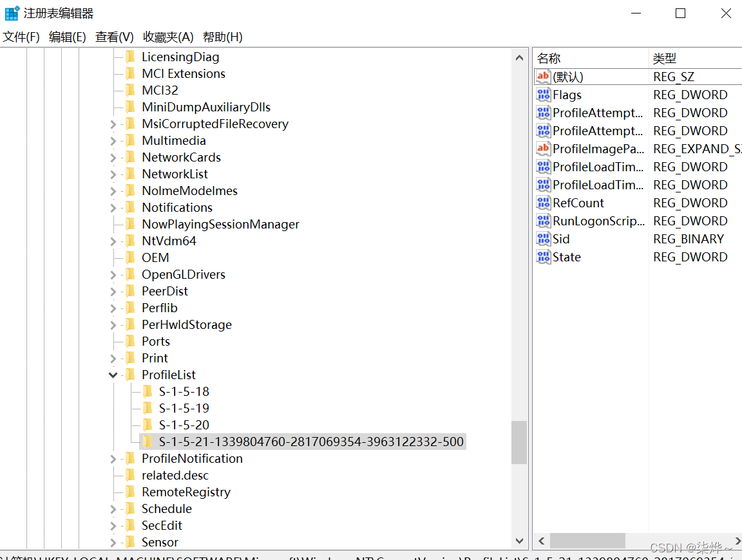Click the Sid REG_BINARY value icon
Image resolution: width=742 pixels, height=560 pixels.
click(x=543, y=239)
